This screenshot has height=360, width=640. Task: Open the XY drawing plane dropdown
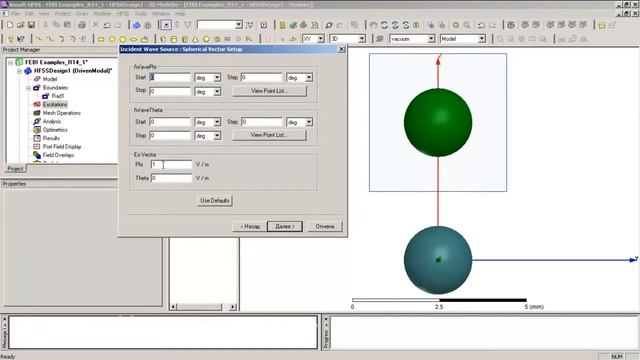click(321, 39)
